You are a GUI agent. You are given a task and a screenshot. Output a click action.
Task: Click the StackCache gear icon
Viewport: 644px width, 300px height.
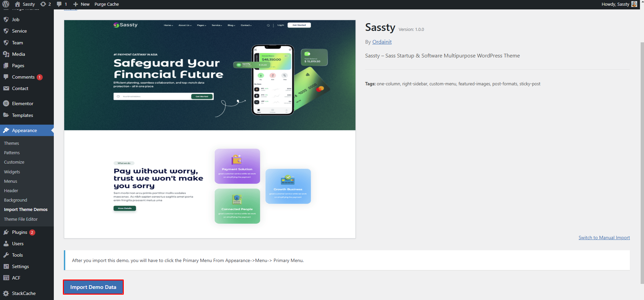coord(6,293)
